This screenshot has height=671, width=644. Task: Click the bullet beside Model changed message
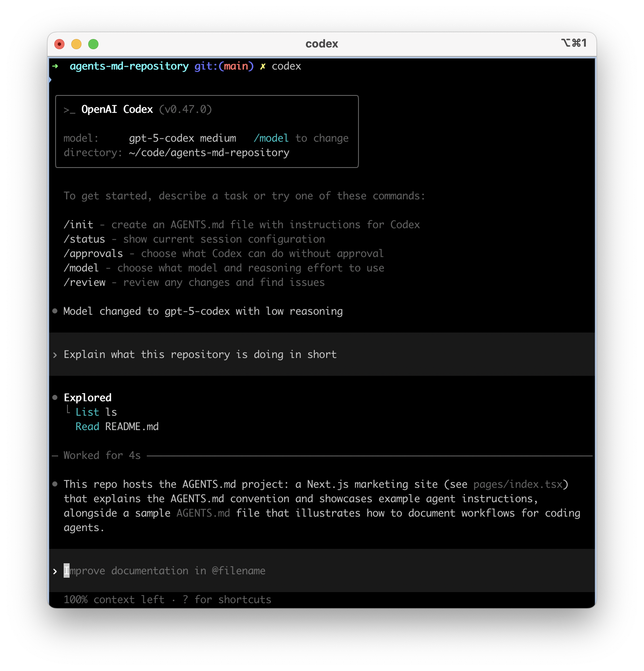(x=55, y=311)
